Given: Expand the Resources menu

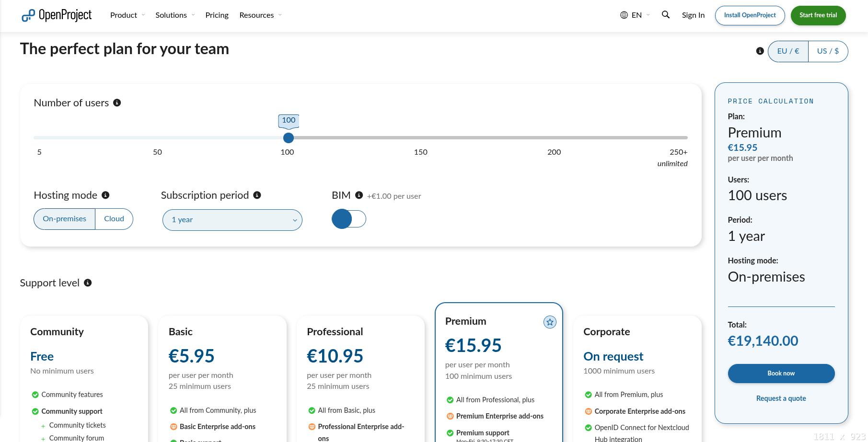Looking at the screenshot, I should [261, 15].
